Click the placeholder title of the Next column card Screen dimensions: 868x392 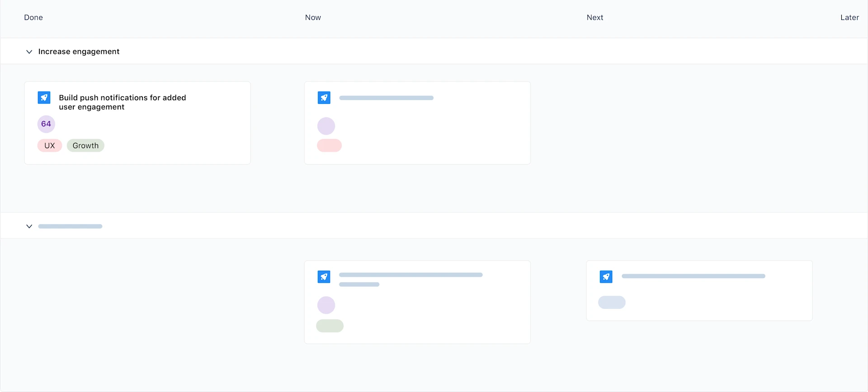point(693,276)
